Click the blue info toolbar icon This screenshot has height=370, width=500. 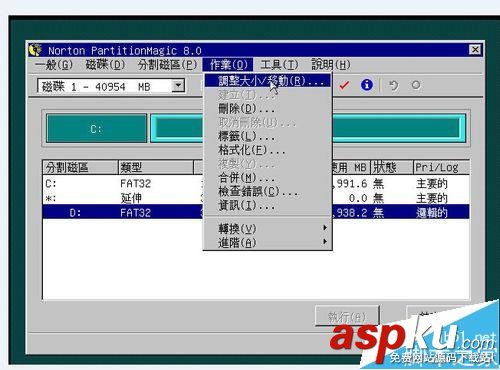click(x=367, y=85)
